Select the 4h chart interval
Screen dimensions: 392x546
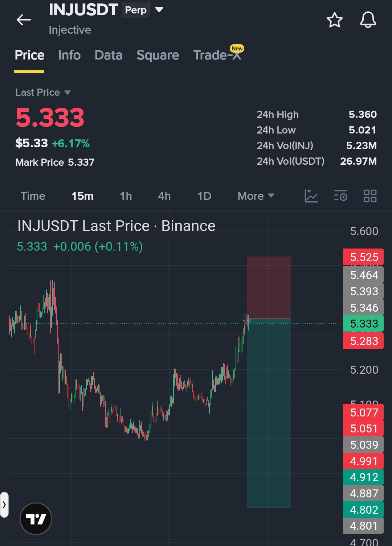point(164,196)
